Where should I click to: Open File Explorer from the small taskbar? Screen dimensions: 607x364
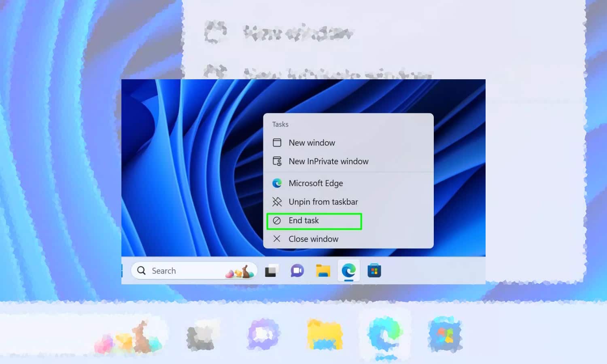(x=323, y=271)
